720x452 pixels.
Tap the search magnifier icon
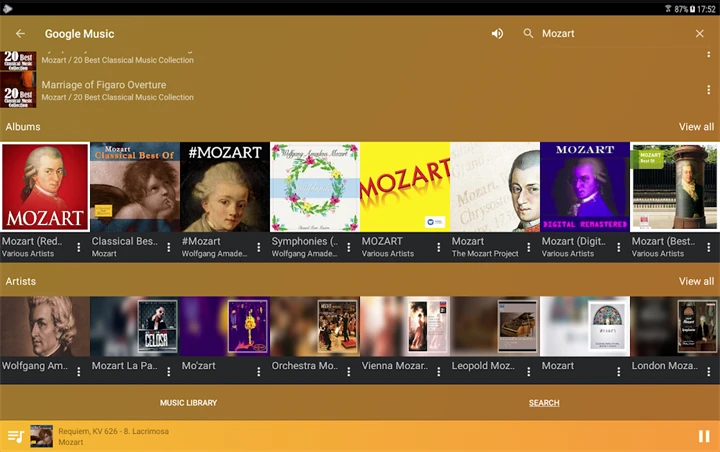click(529, 34)
